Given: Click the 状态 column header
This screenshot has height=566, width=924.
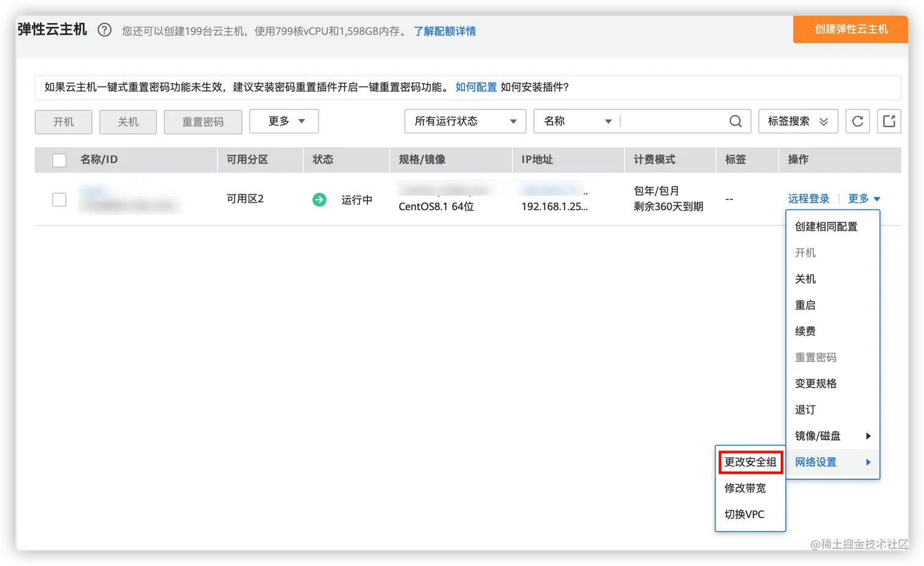Looking at the screenshot, I should pos(323,160).
